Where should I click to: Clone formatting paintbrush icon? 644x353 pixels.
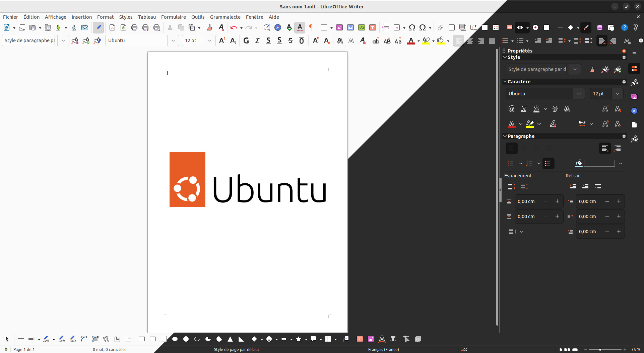tap(209, 27)
